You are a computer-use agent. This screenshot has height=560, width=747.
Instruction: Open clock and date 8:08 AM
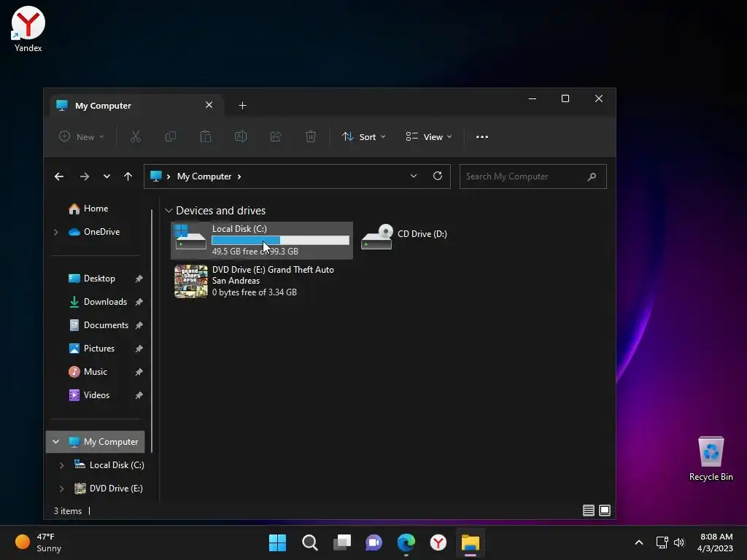click(715, 542)
